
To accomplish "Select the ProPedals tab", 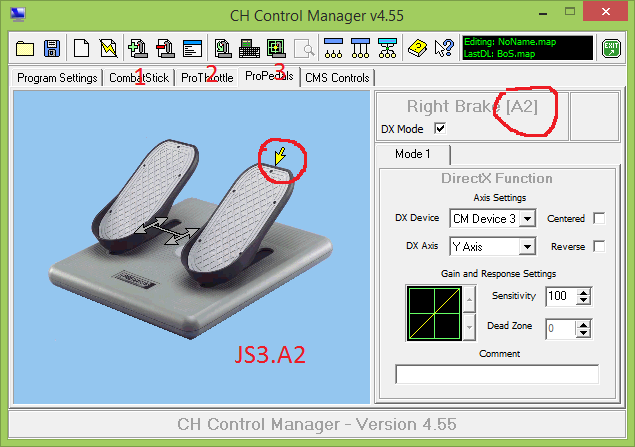I will pos(269,76).
